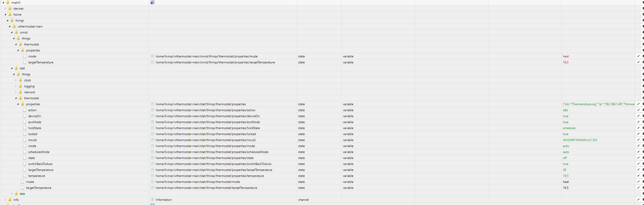Click the state icon before the properties/action path
Screen dimensions: 644x205
click(x=152, y=110)
